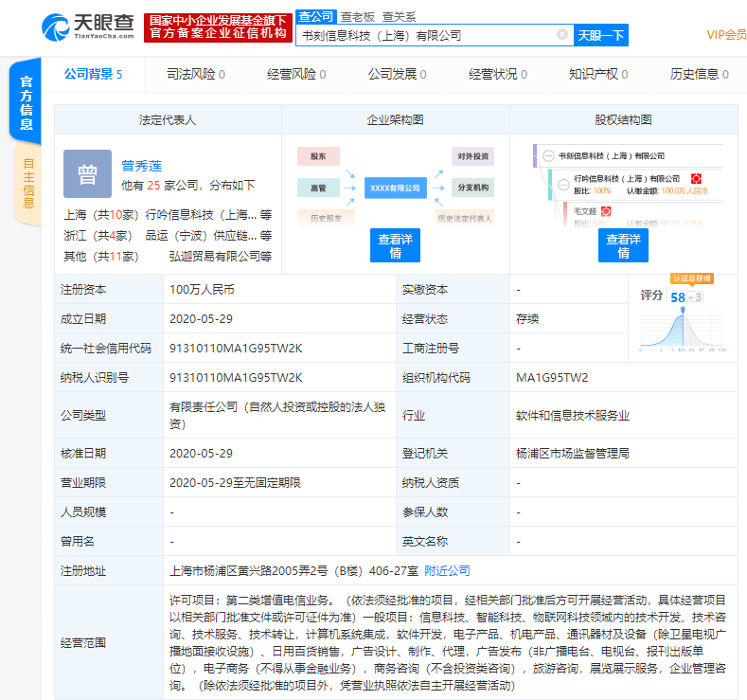View details of 企业架构图
The height and width of the screenshot is (700, 747).
point(395,245)
